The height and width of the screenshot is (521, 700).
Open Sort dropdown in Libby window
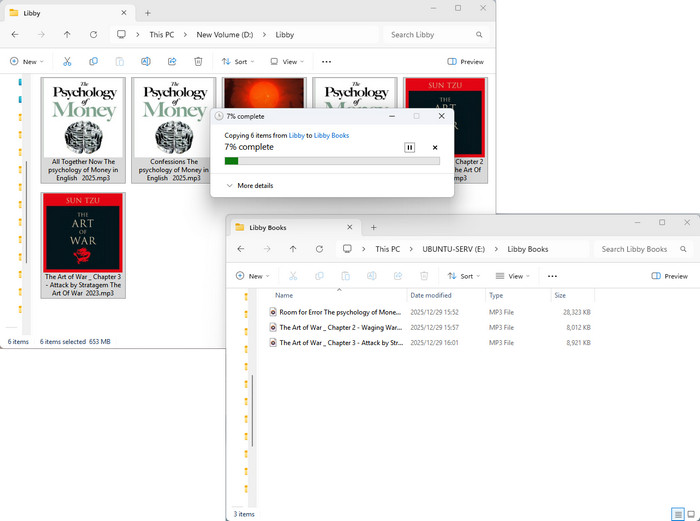click(x=238, y=62)
